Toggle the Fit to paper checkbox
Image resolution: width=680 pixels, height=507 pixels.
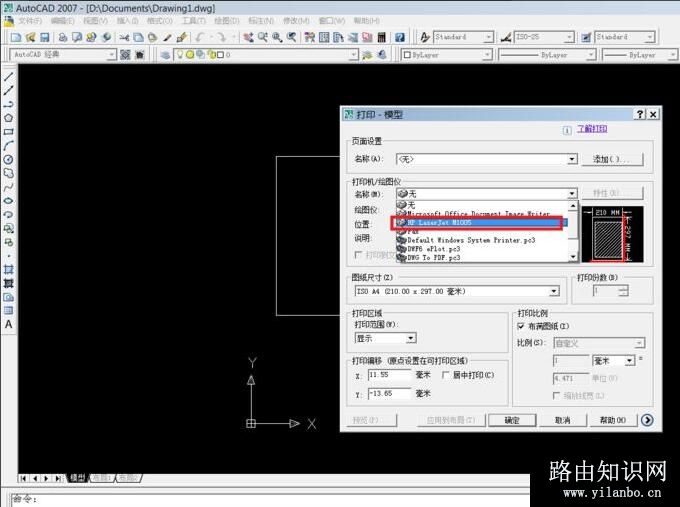coord(521,326)
